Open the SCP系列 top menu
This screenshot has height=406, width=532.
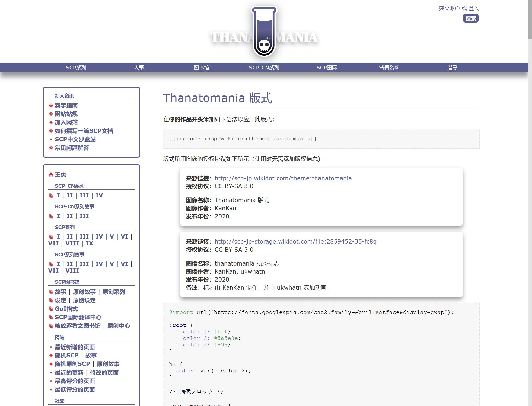coord(76,68)
